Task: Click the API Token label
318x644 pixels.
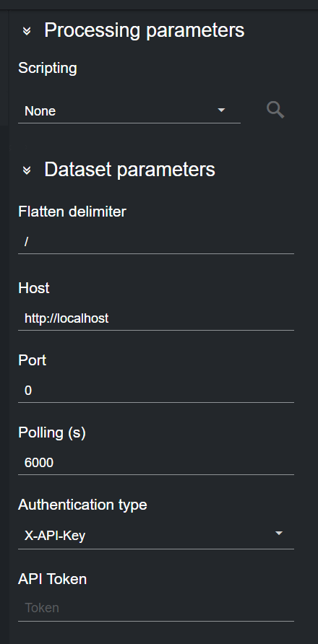Action: [52, 579]
